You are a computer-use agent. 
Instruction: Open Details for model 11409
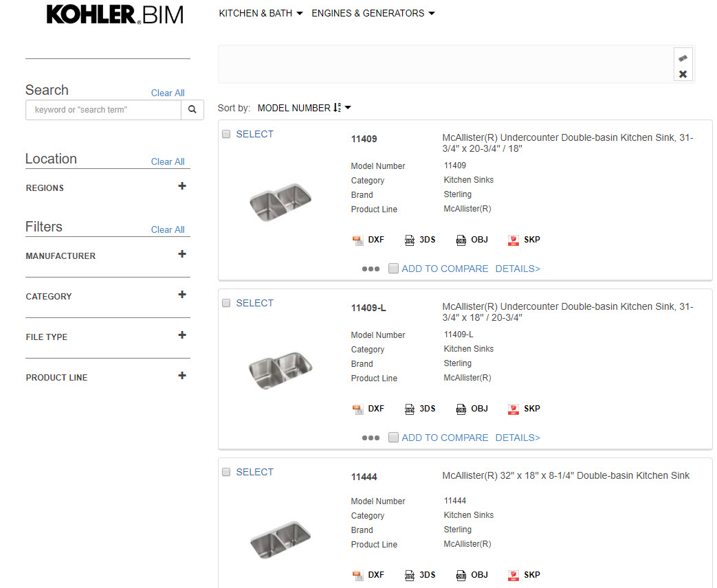coord(518,269)
